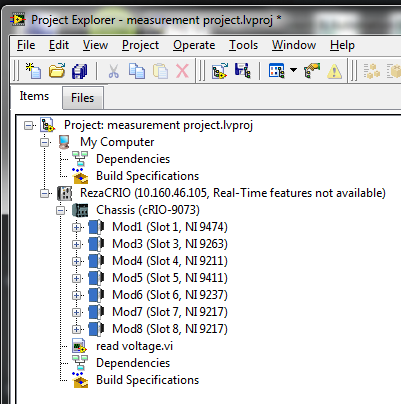Open the Tools menu

[243, 45]
